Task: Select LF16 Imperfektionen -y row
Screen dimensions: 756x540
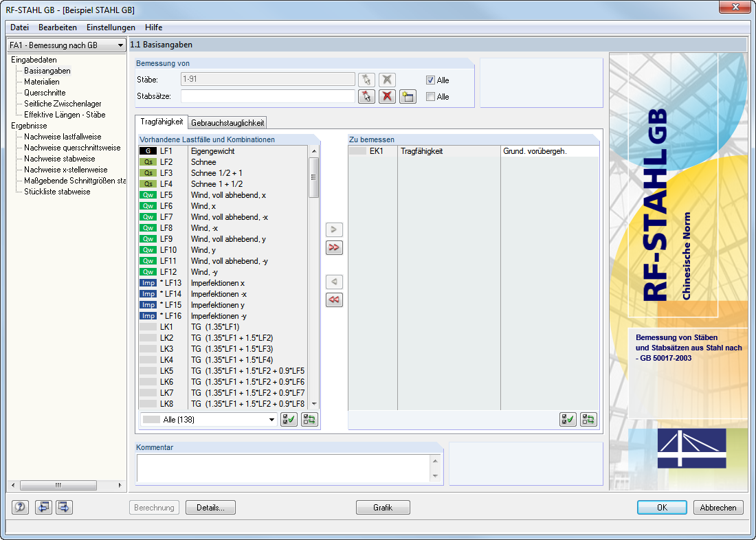Action: click(x=223, y=316)
